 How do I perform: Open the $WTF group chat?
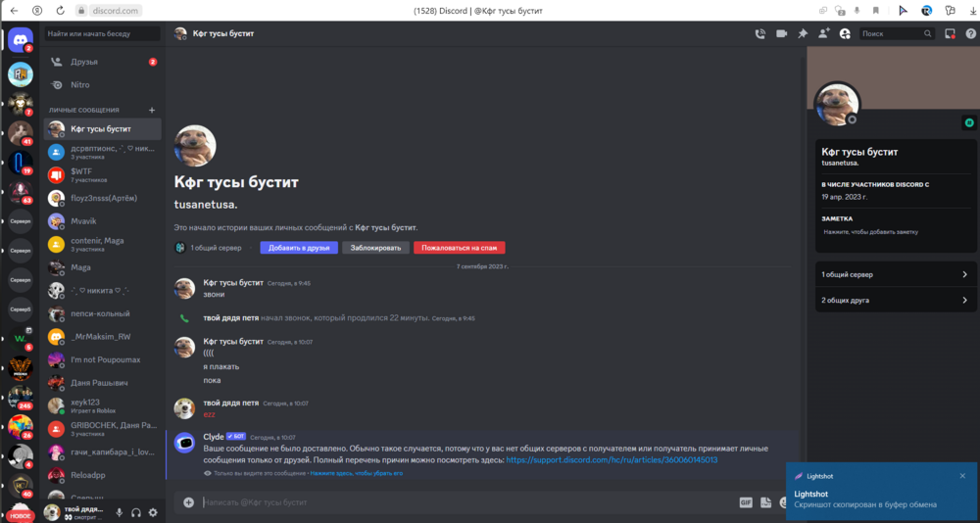[103, 175]
